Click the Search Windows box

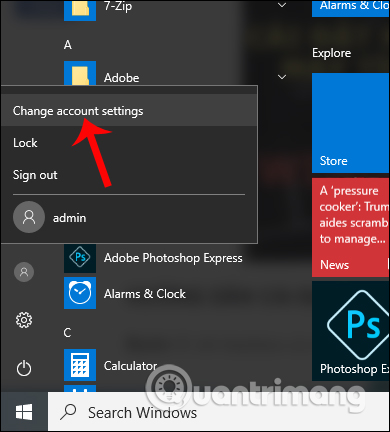click(x=219, y=412)
